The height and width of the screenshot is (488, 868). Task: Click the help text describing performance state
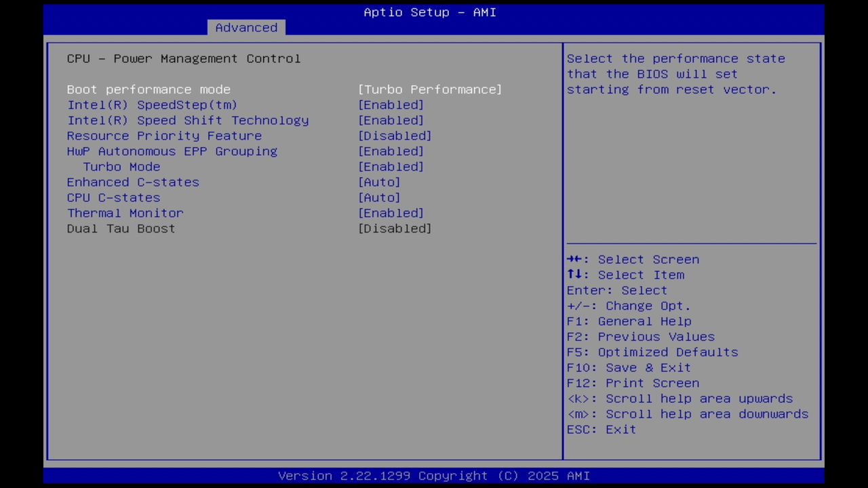(678, 74)
